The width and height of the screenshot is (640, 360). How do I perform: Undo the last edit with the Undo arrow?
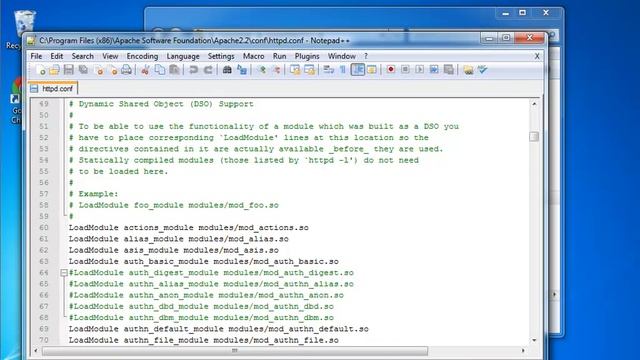pos(193,70)
